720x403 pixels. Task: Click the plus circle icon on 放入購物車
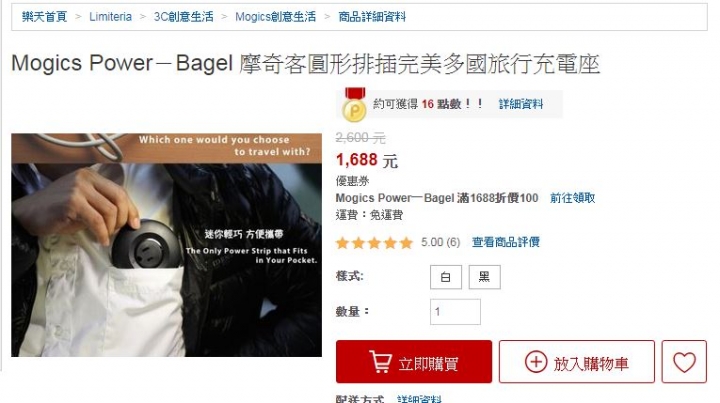(x=536, y=362)
